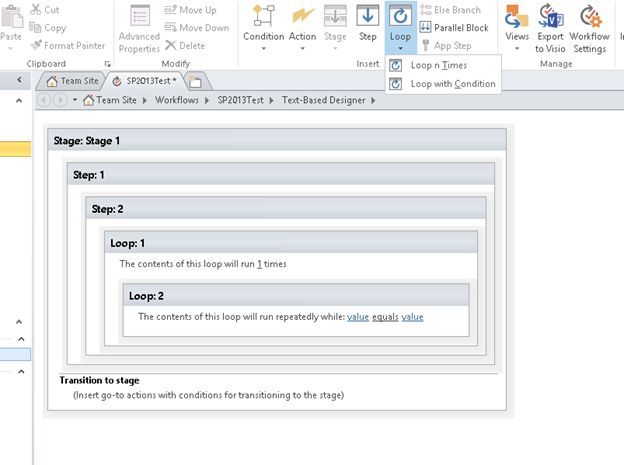The height and width of the screenshot is (465, 624).
Task: Click the new tab icon beside SP2013Test
Action: (195, 81)
